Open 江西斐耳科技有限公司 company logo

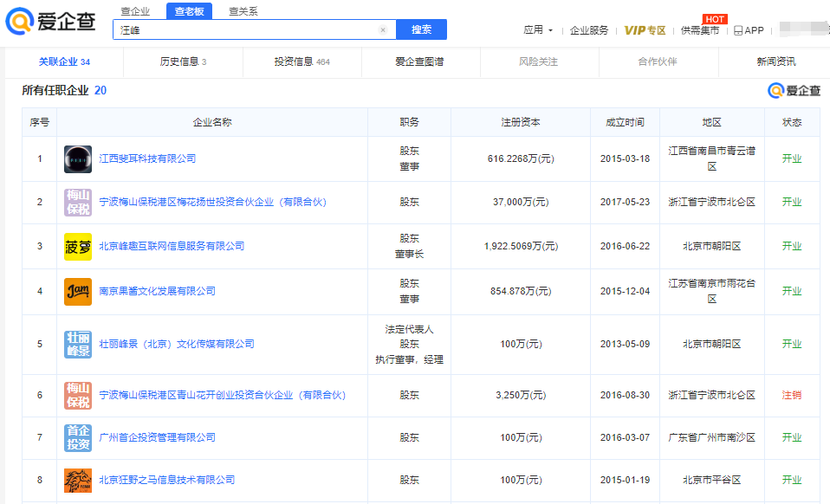point(78,159)
